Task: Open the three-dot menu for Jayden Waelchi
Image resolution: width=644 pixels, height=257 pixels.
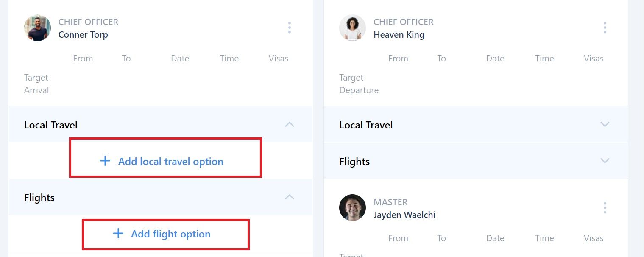Action: point(605,208)
